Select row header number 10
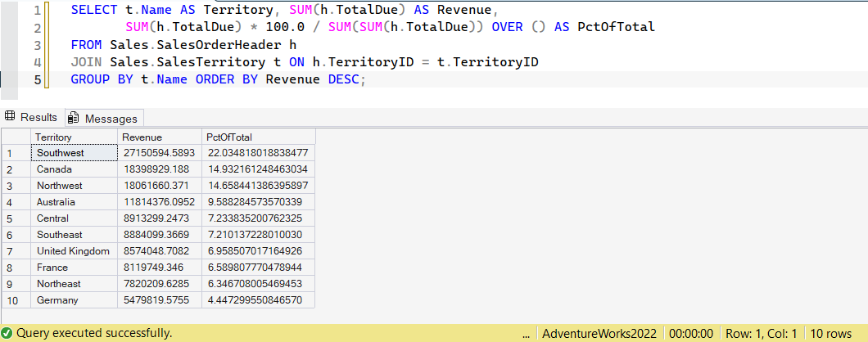Image resolution: width=868 pixels, height=342 pixels. [16, 300]
